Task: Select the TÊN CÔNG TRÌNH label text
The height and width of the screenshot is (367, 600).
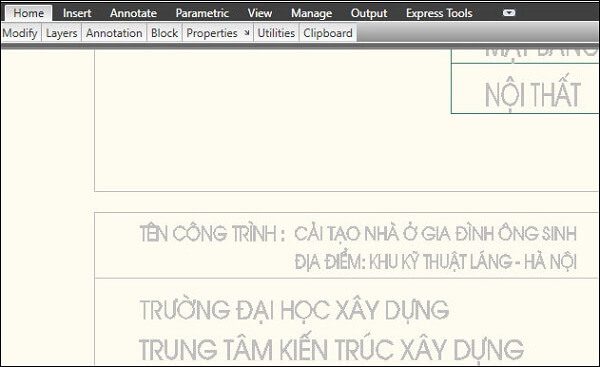Action: [213, 233]
